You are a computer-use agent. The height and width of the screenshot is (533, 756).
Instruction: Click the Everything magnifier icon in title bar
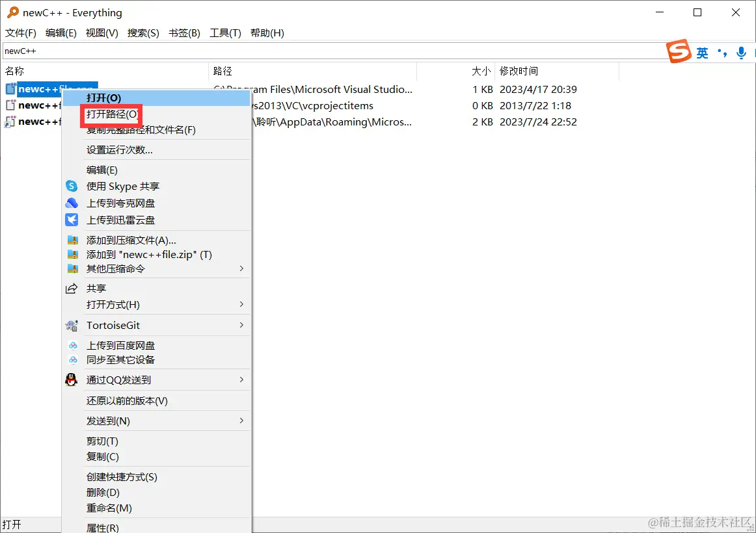click(x=13, y=12)
